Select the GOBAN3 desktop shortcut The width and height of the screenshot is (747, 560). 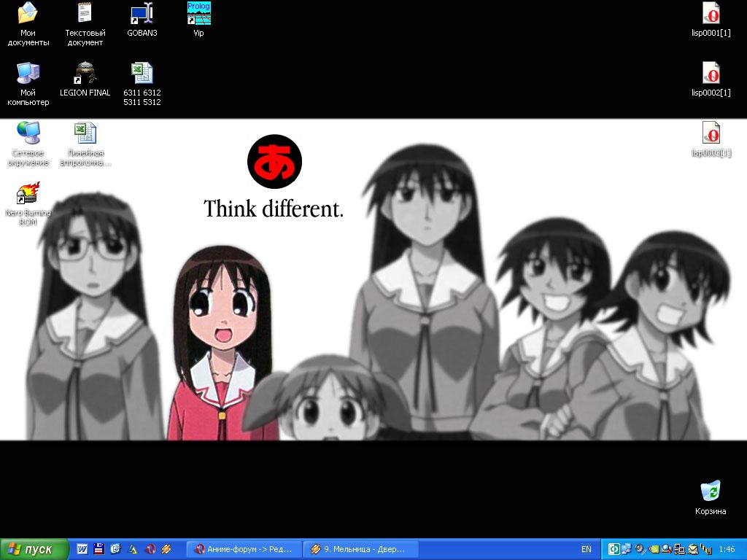142,19
